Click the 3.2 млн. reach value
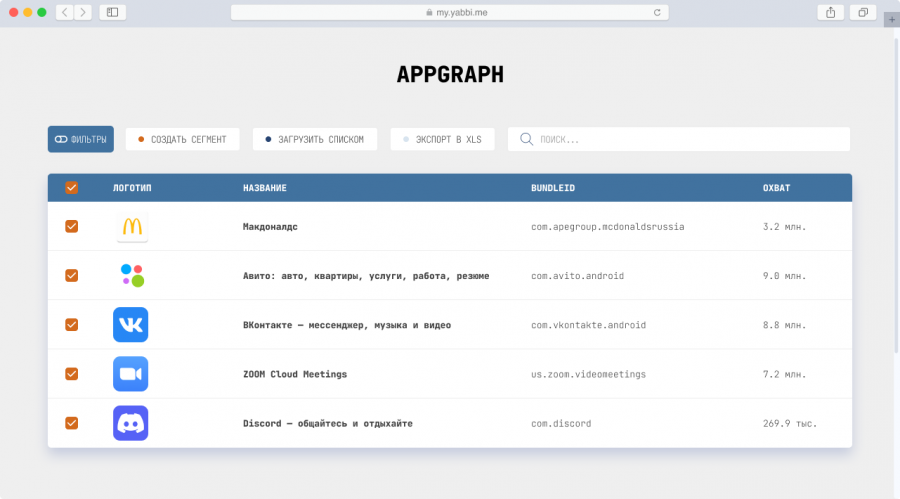Viewport: 900px width, 499px height. [784, 227]
